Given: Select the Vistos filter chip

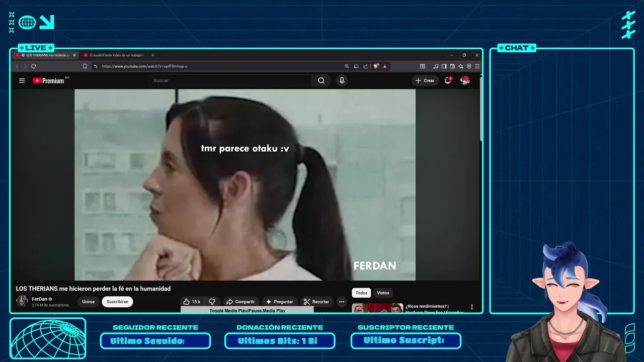Looking at the screenshot, I should click(383, 293).
